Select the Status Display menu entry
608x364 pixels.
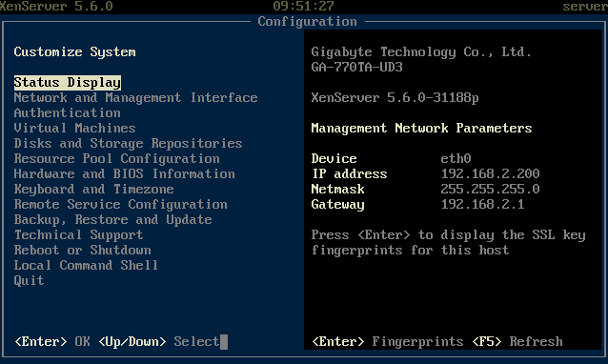pyautogui.click(x=68, y=83)
